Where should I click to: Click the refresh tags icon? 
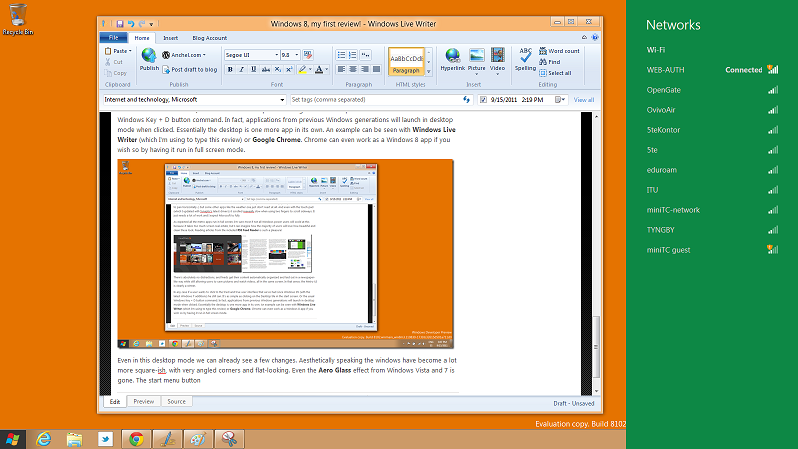tap(467, 100)
